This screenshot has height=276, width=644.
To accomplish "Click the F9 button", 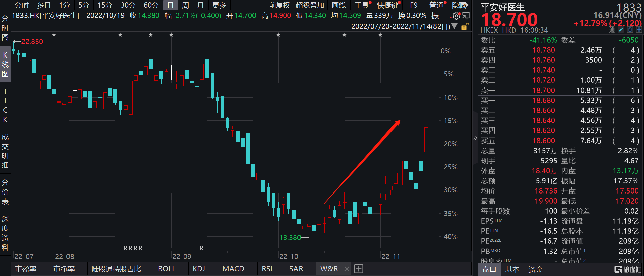I will click(x=414, y=5).
